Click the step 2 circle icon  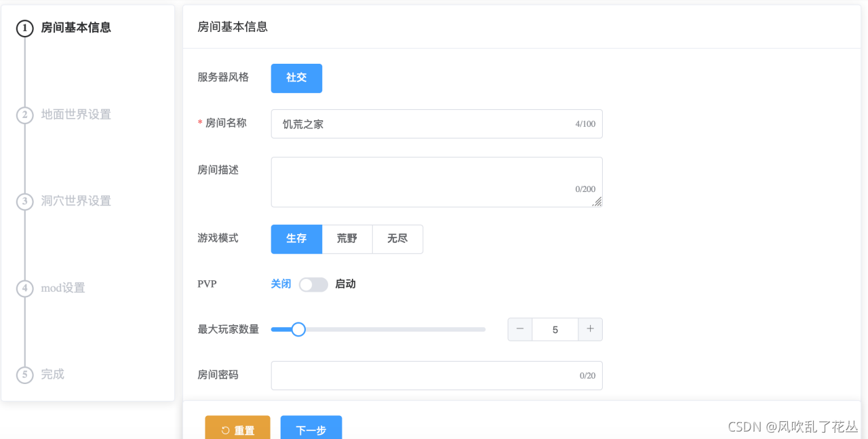pos(25,115)
